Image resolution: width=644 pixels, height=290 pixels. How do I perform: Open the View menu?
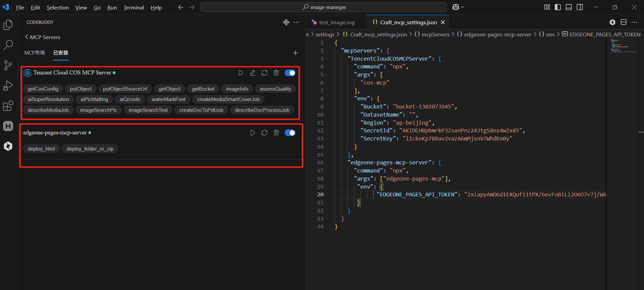(x=81, y=7)
